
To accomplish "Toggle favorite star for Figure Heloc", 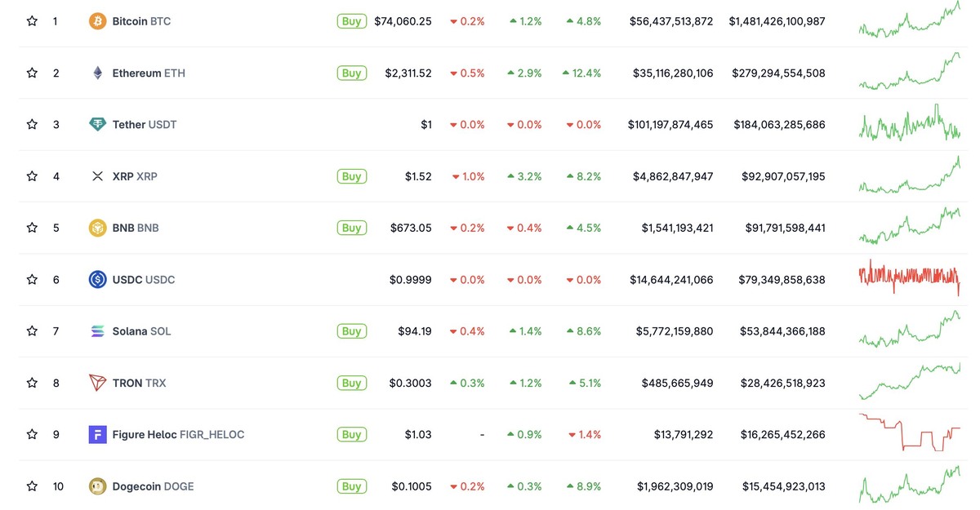I will (32, 434).
